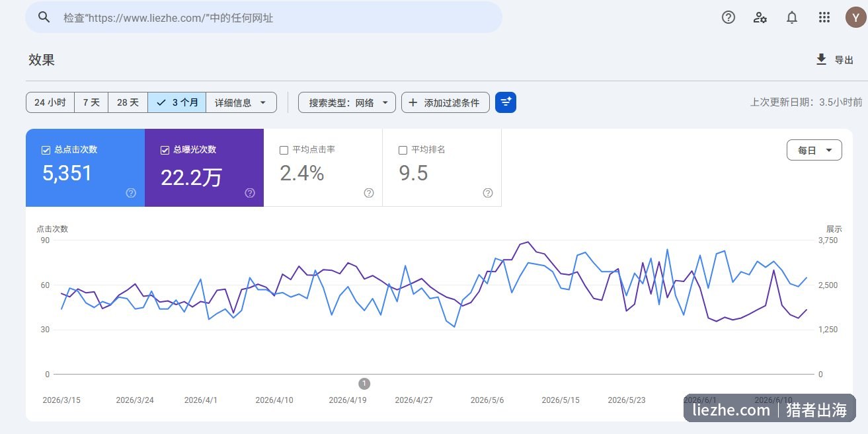This screenshot has width=868, height=434.
Task: Open 搜索类型：网络 dropdown
Action: (x=347, y=102)
